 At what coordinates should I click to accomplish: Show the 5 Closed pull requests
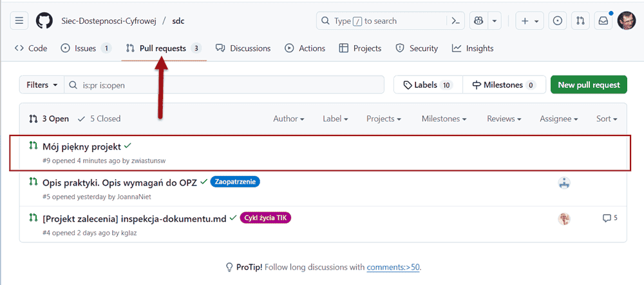click(x=99, y=119)
